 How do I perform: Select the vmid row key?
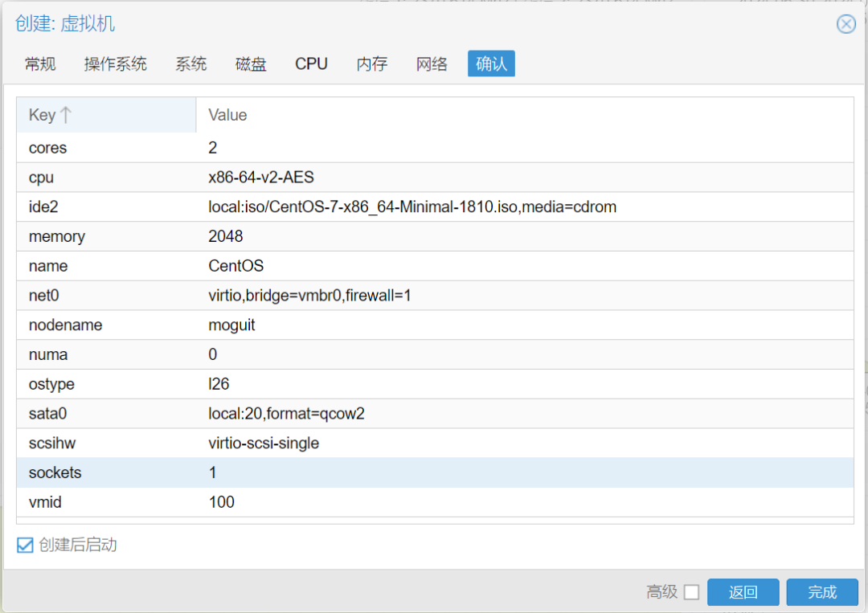(45, 502)
